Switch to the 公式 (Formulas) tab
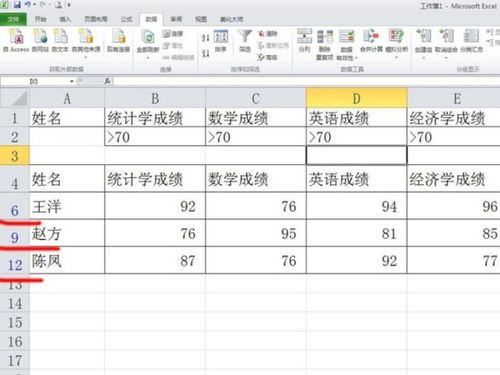This screenshot has width=500, height=375. click(126, 19)
